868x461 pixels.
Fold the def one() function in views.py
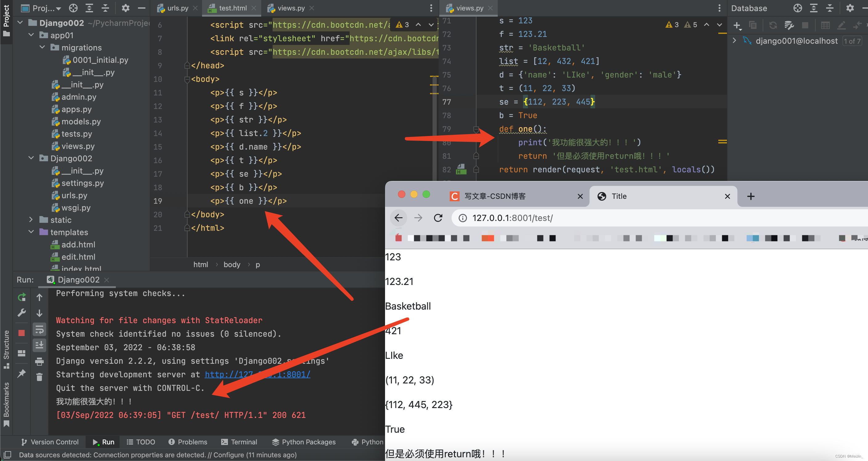point(476,129)
